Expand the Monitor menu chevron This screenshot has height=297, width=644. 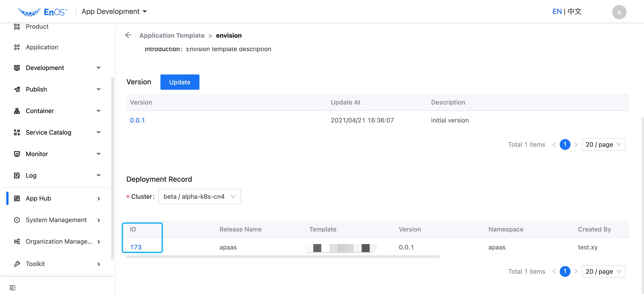[x=99, y=154]
